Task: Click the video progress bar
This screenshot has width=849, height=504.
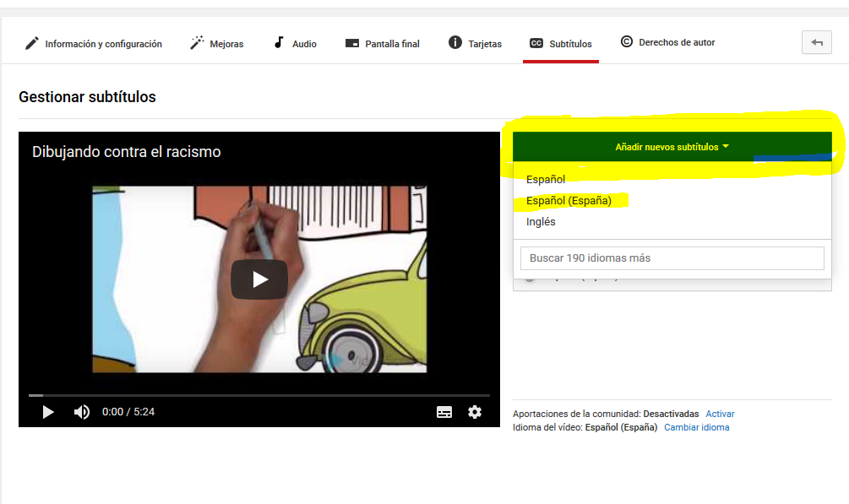Action: (x=259, y=396)
